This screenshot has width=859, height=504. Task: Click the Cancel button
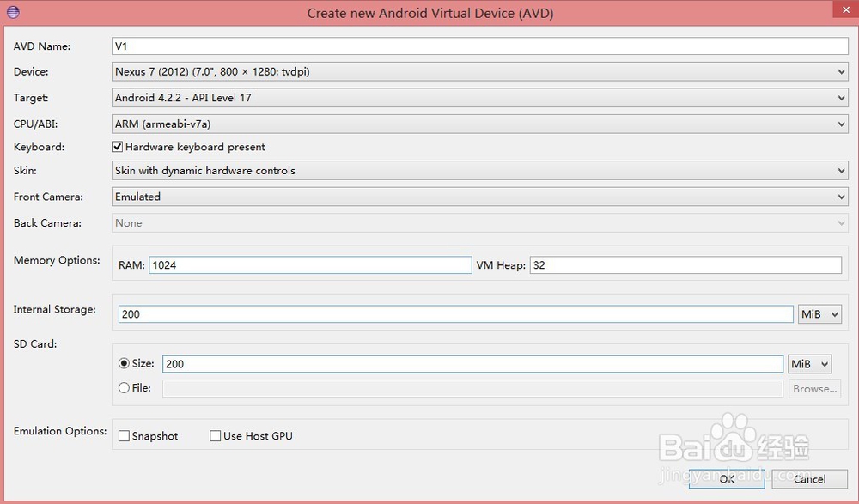(809, 479)
